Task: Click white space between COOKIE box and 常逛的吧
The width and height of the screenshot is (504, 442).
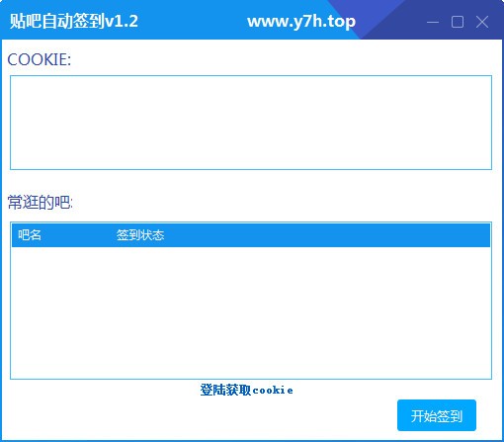Action: (251, 182)
